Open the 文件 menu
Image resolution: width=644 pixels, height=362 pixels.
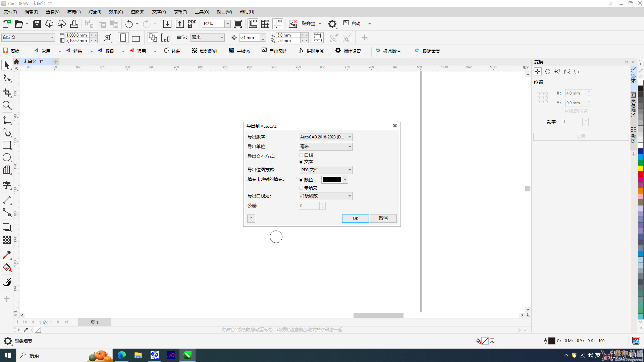click(10, 12)
